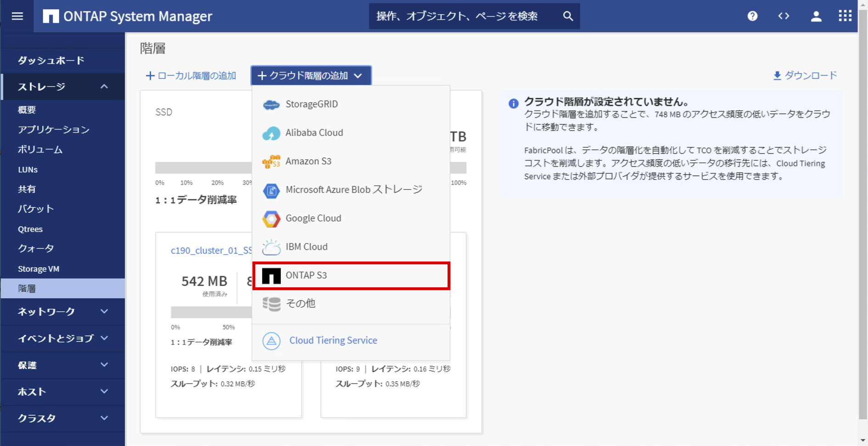Click ダウンロード link
This screenshot has width=868, height=446.
[805, 75]
